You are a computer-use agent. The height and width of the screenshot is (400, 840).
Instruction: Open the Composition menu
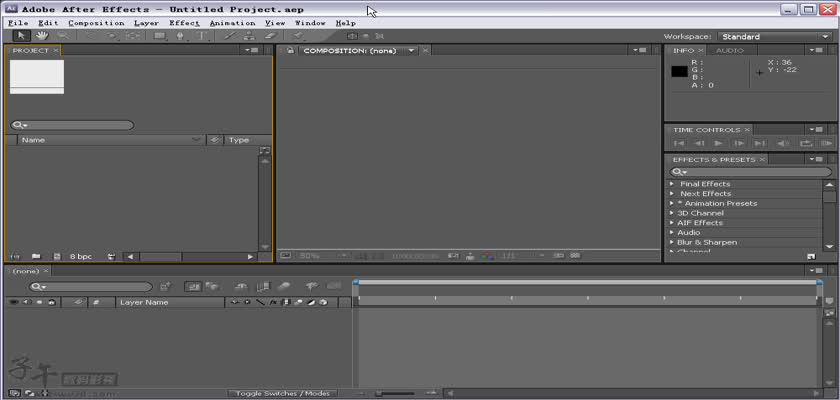click(x=96, y=23)
